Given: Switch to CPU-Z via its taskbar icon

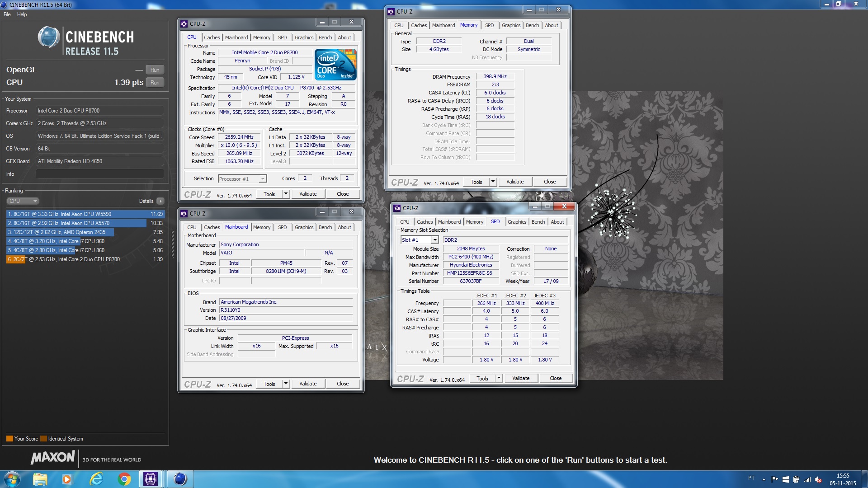Looking at the screenshot, I should [x=151, y=479].
